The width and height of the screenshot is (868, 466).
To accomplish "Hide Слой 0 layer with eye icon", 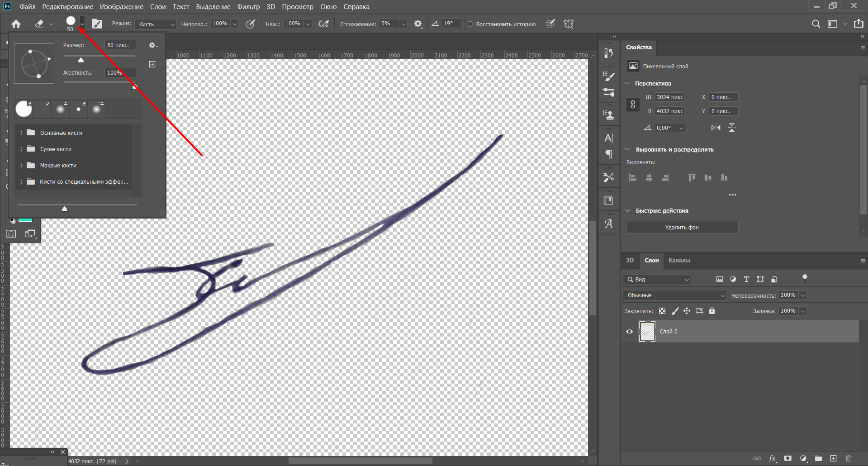I will pyautogui.click(x=629, y=332).
